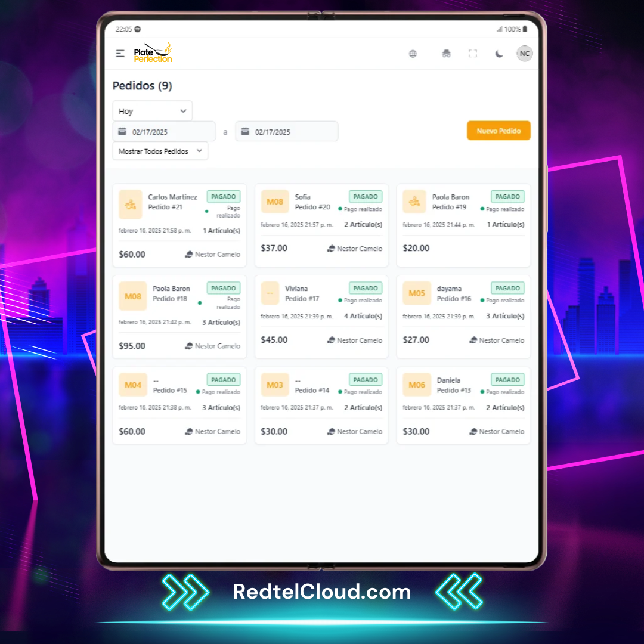Click the M03 table badge on Pedido #14
The image size is (644, 644).
(275, 385)
